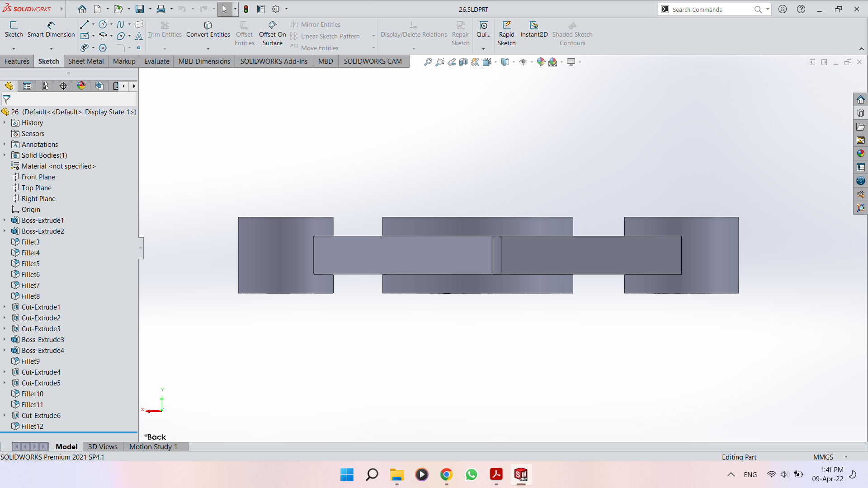Click the Zoom to Fit icon
This screenshot has width=868, height=488.
pyautogui.click(x=428, y=62)
